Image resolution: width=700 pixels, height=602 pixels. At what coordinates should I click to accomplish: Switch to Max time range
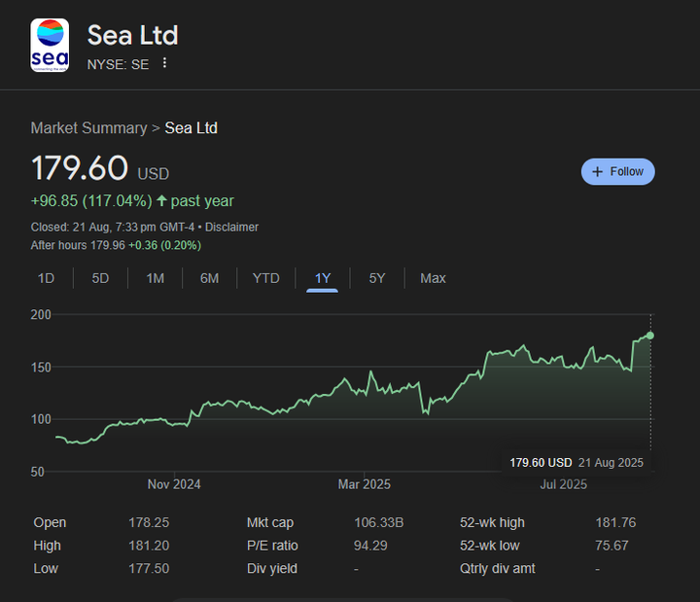point(433,278)
